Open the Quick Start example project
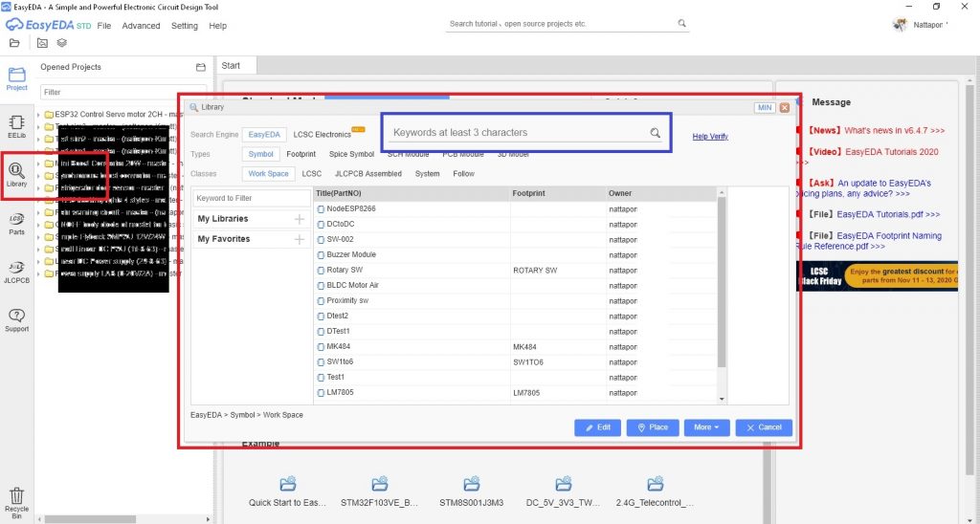The height and width of the screenshot is (524, 980). pos(287,491)
